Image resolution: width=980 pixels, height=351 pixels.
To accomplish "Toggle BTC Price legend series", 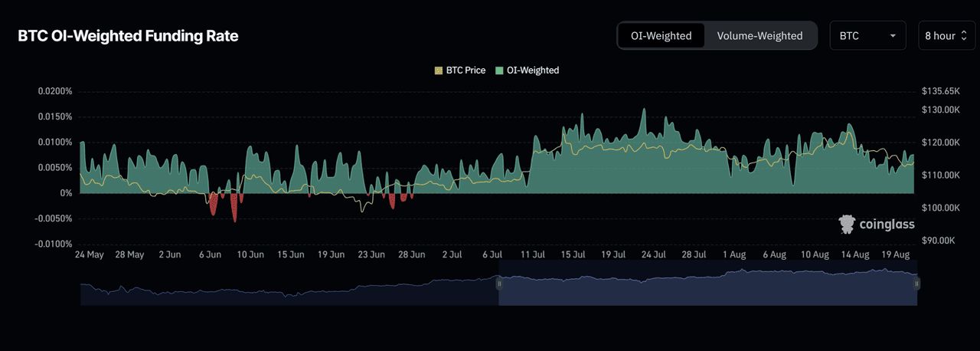I will point(460,71).
